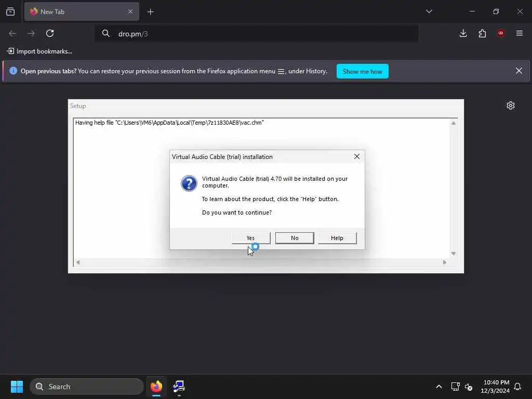
Task: Go forward one page in Firefox
Action: point(31,33)
